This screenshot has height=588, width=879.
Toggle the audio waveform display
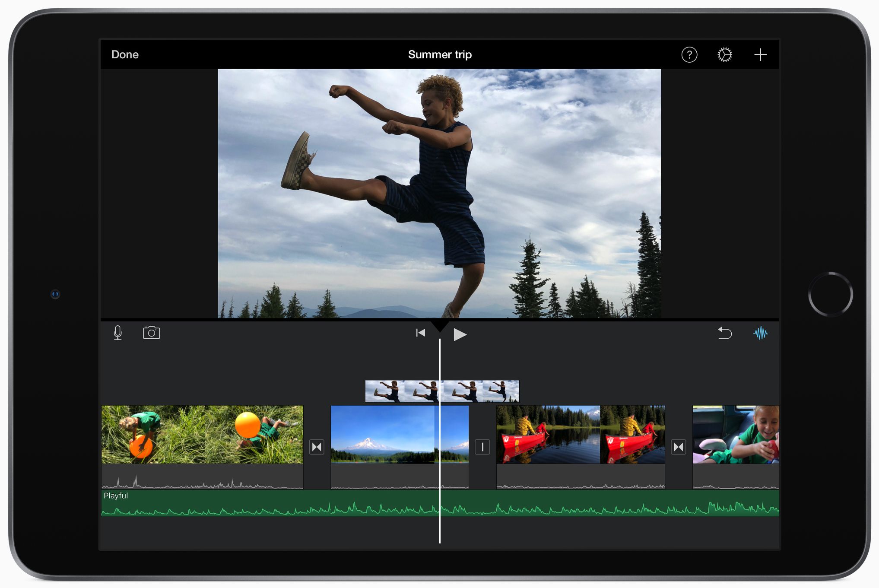point(760,333)
